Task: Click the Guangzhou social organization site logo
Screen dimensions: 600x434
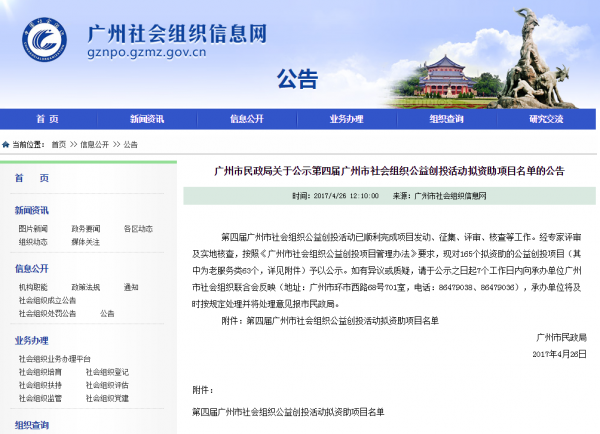Action: (44, 39)
